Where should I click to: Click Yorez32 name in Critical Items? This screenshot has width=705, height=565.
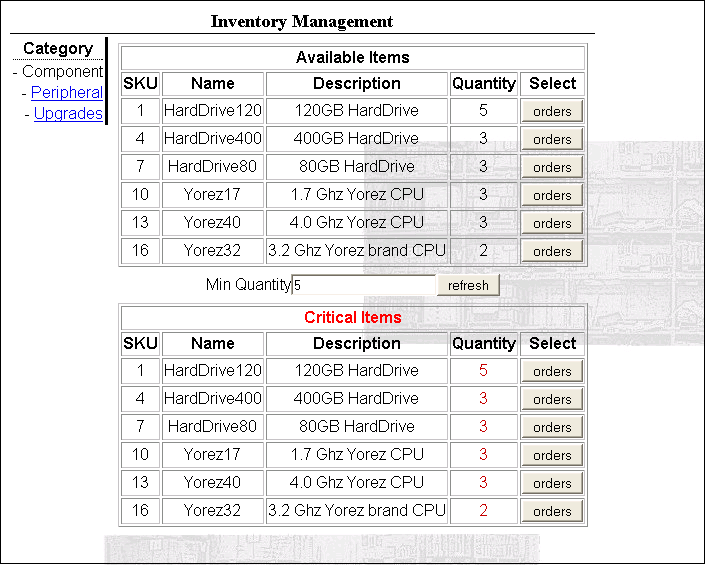(212, 511)
